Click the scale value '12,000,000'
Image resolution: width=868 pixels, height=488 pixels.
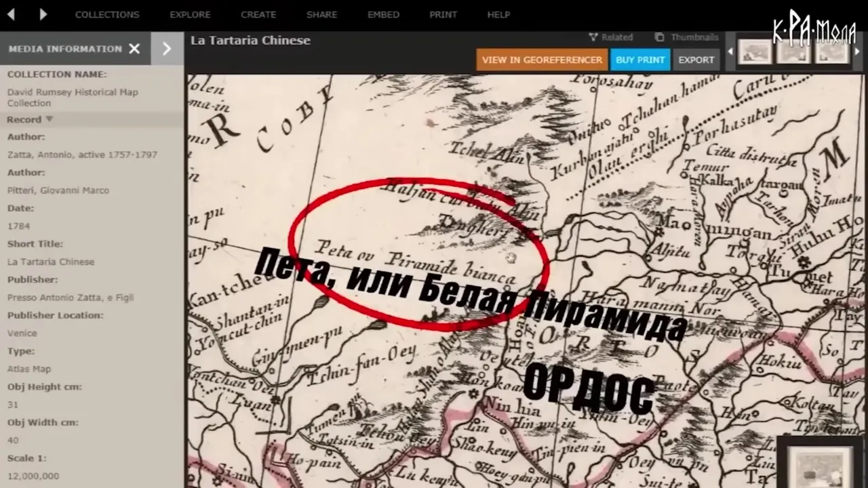click(x=33, y=476)
